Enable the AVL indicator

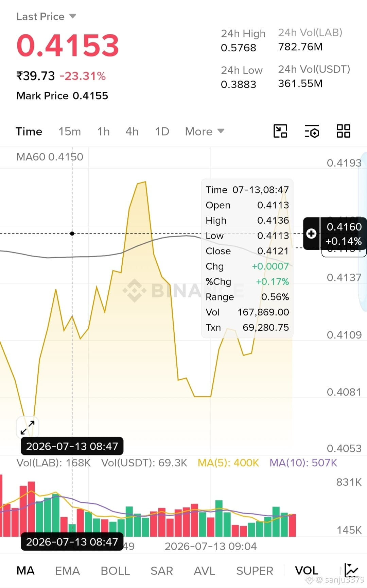coord(205,571)
